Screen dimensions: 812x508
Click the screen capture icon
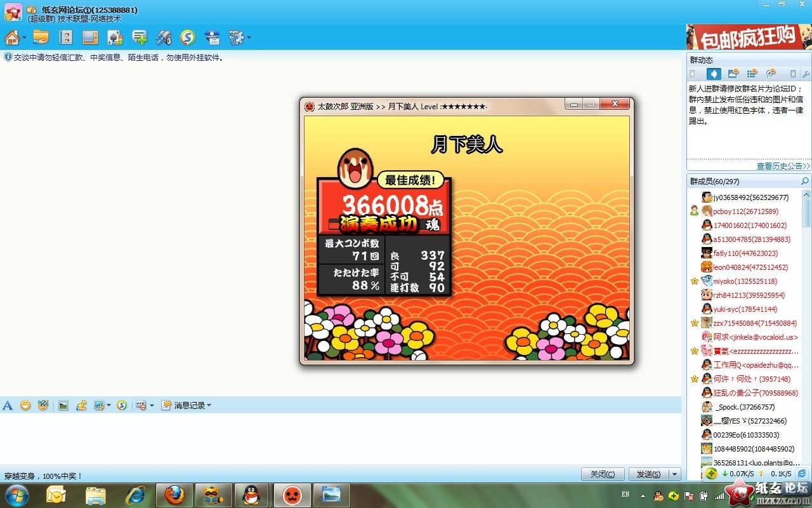point(99,405)
